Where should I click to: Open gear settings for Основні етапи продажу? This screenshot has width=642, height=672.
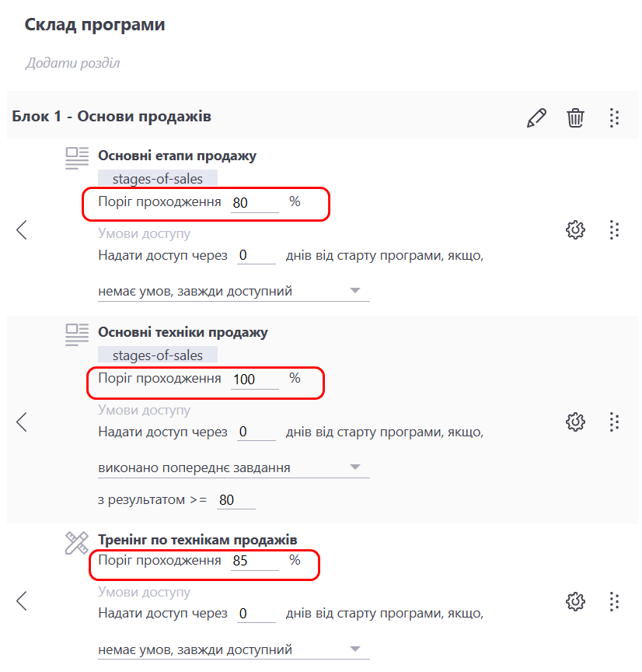tap(575, 229)
